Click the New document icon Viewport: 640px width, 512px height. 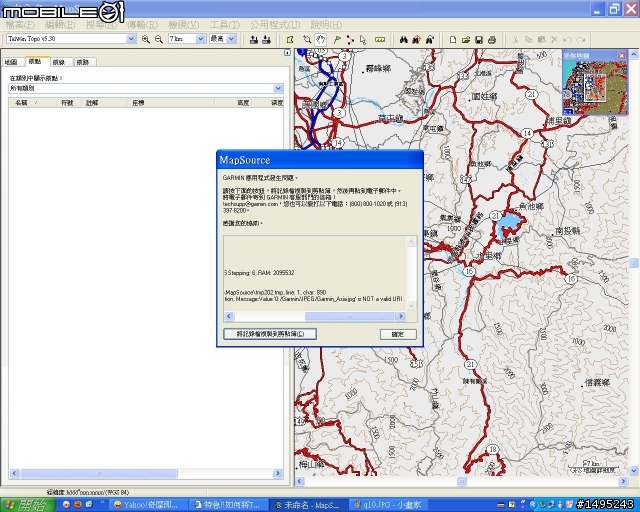click(453, 40)
